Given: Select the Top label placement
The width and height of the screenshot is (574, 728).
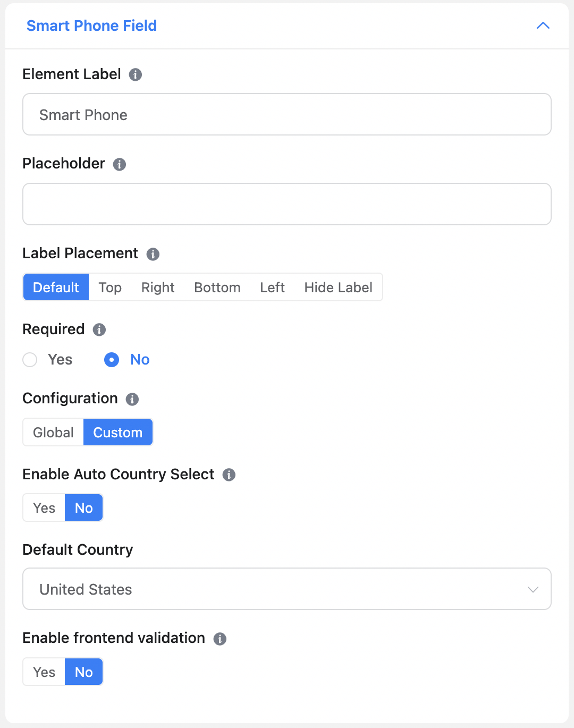Looking at the screenshot, I should click(109, 287).
